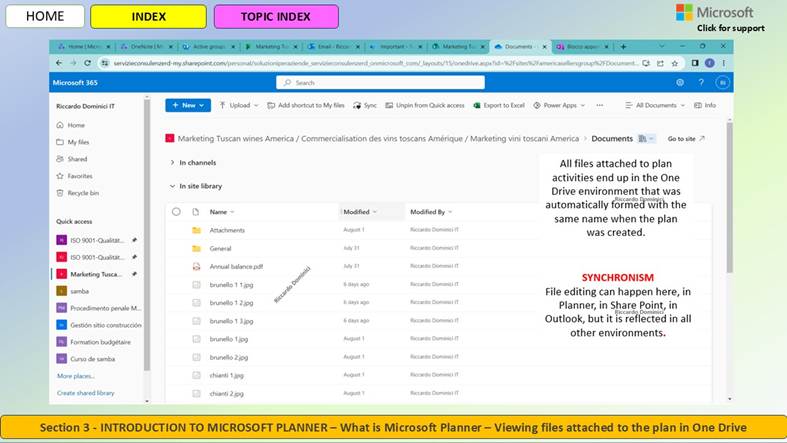Open Annual balance.pdf file
Image resolution: width=787 pixels, height=443 pixels.
coord(236,266)
